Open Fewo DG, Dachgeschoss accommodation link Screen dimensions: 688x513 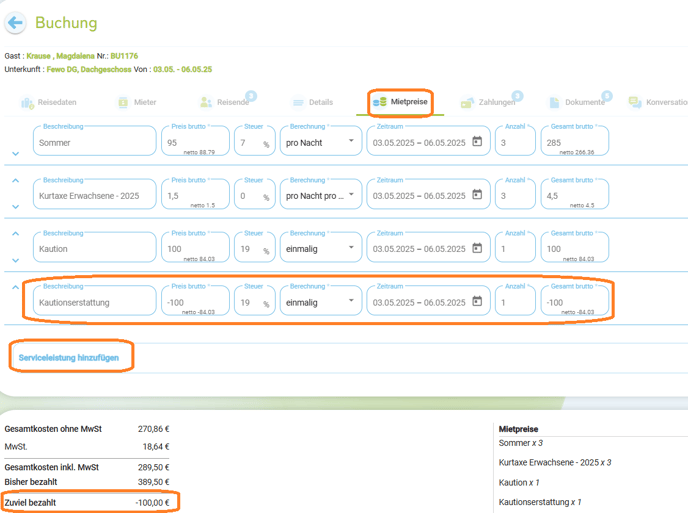click(89, 69)
